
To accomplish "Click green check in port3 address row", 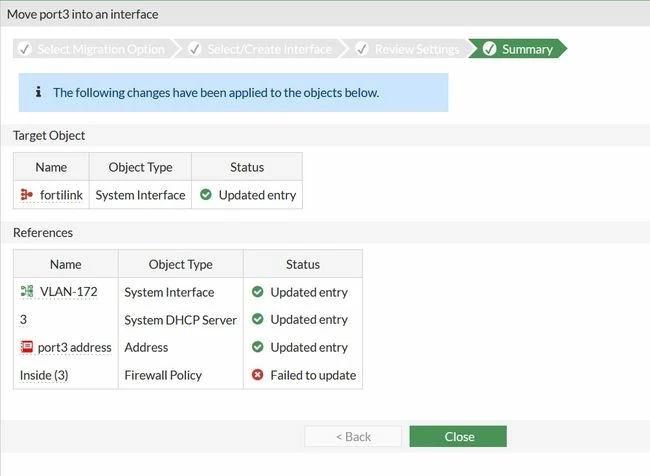I will tap(257, 347).
